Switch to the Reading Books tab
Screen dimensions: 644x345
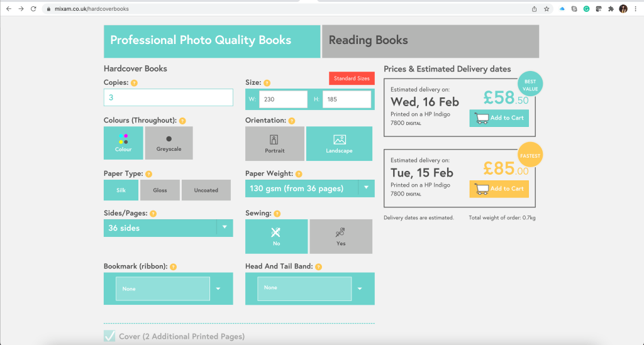(430, 41)
